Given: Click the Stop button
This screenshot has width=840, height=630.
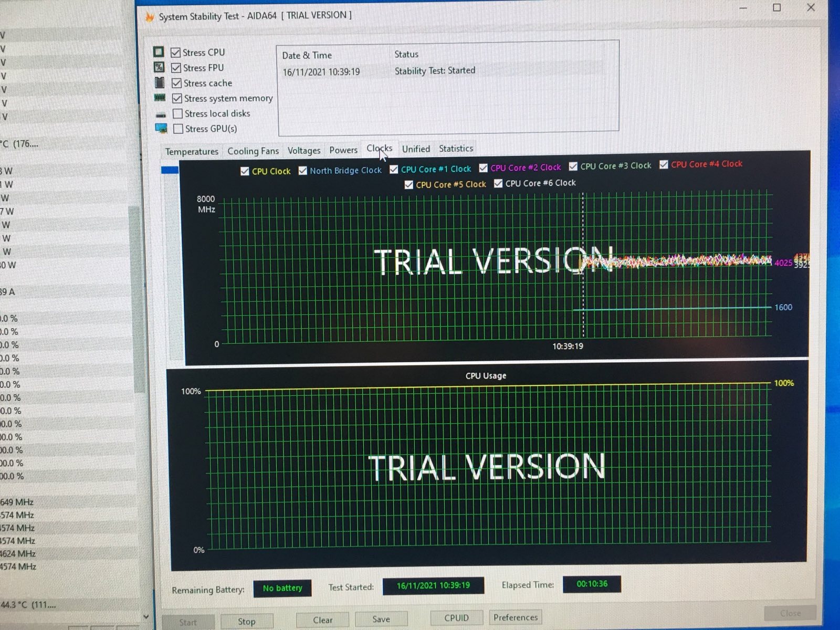Looking at the screenshot, I should click(x=246, y=622).
